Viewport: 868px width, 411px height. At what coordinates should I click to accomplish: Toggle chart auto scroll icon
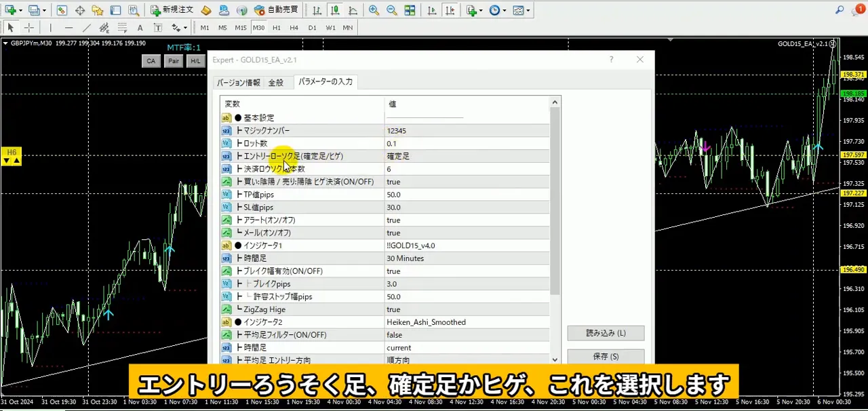(432, 10)
